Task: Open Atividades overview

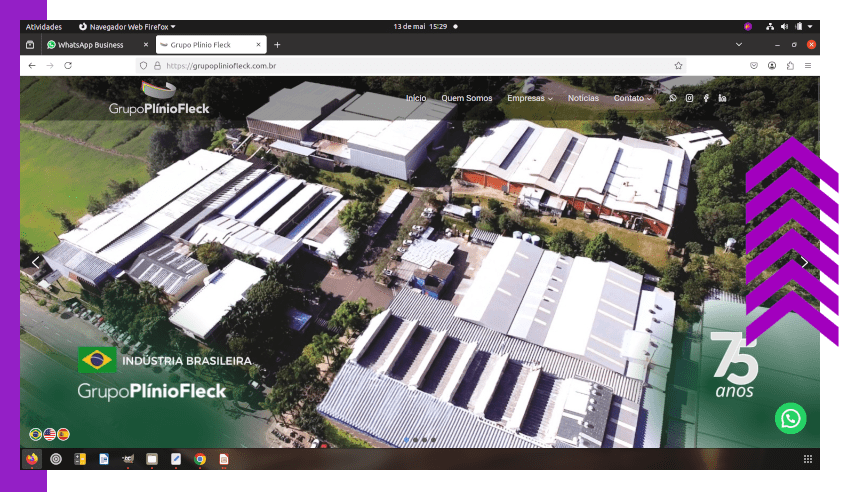Action: point(43,26)
